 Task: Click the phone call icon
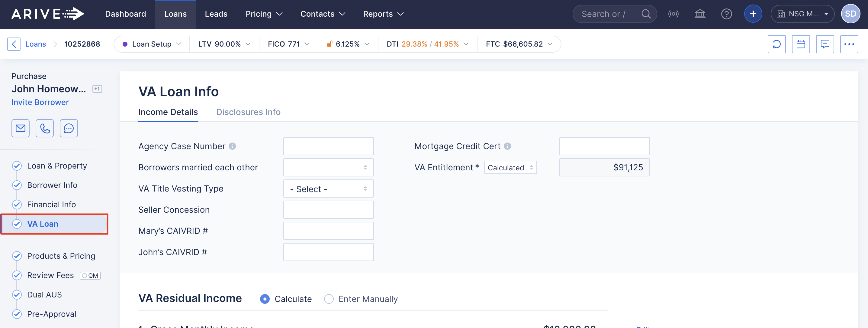[x=45, y=128]
